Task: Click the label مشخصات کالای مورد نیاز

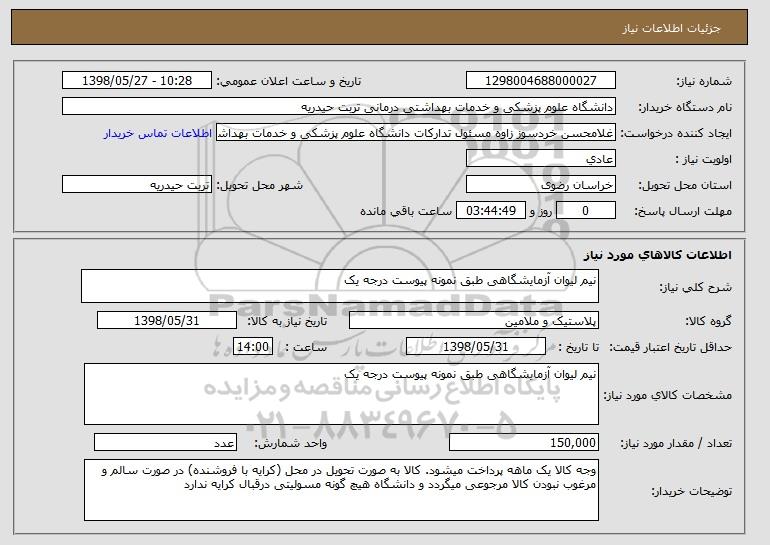Action: click(667, 395)
